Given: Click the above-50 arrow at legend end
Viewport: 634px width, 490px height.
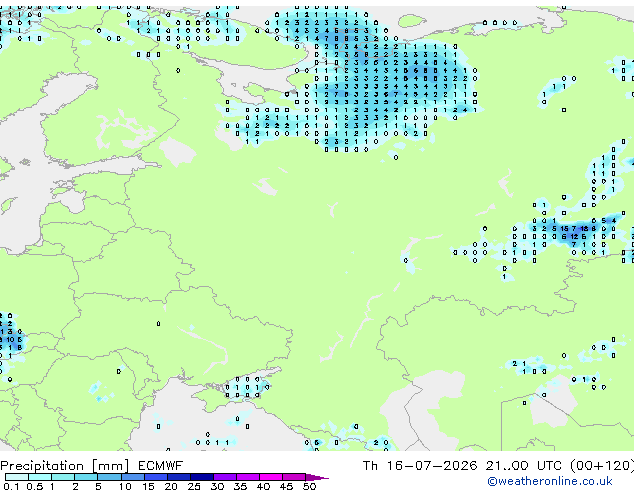Looking at the screenshot, I should coord(317,477).
